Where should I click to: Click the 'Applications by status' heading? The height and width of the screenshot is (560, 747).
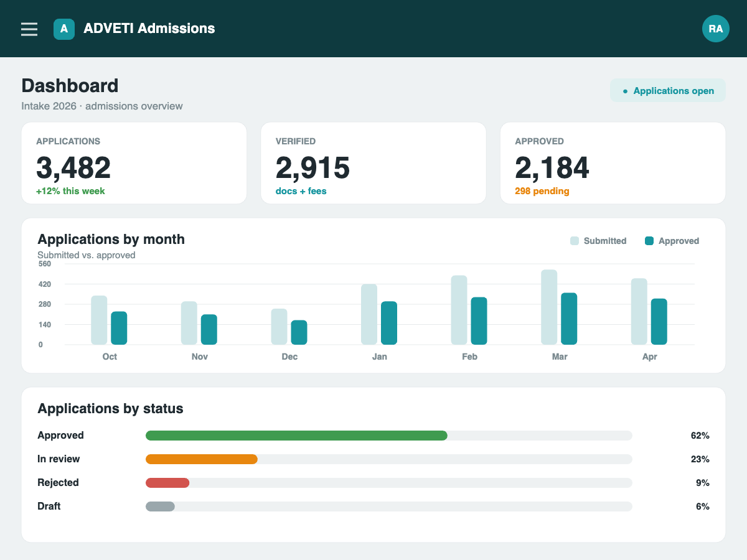click(111, 409)
